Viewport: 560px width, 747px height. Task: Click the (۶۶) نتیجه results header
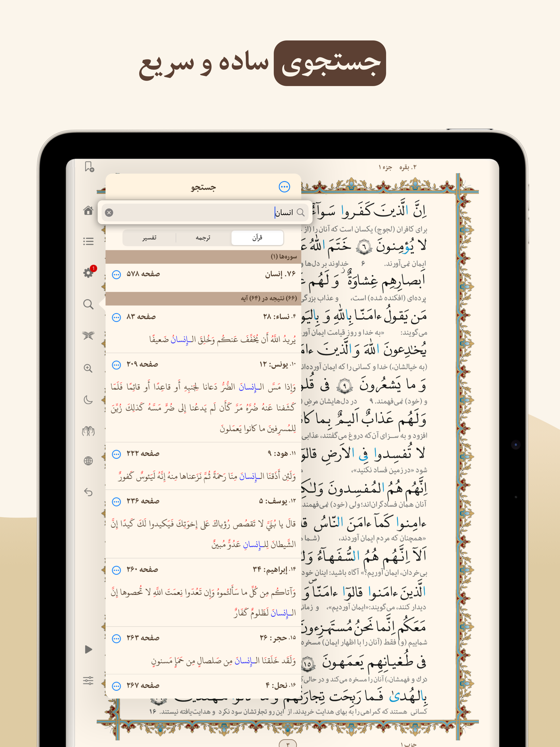tap(203, 299)
